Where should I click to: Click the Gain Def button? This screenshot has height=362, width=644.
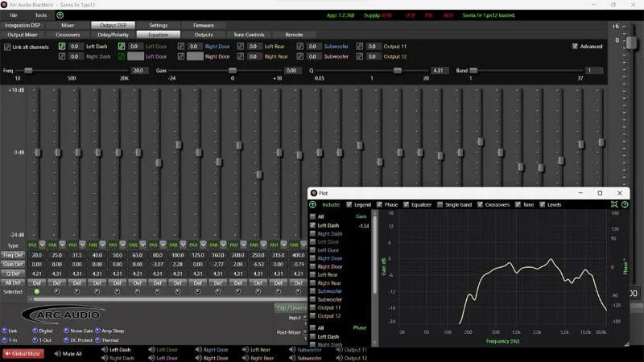(13, 265)
